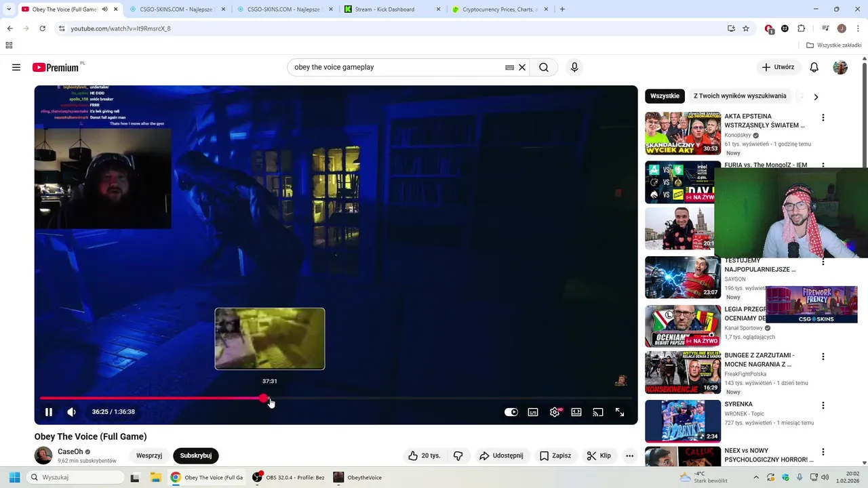Click the address bar URL
The height and width of the screenshot is (488, 868).
[x=121, y=28]
